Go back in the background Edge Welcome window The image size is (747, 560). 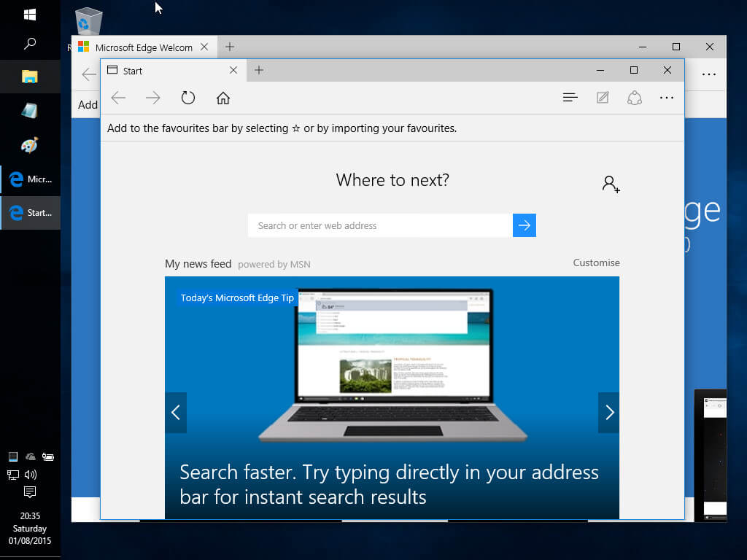coord(88,74)
